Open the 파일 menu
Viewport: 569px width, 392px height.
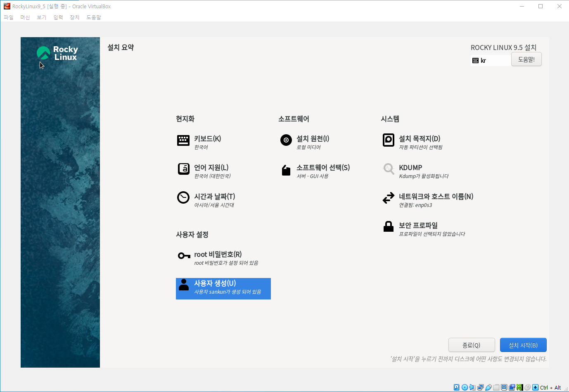9,17
